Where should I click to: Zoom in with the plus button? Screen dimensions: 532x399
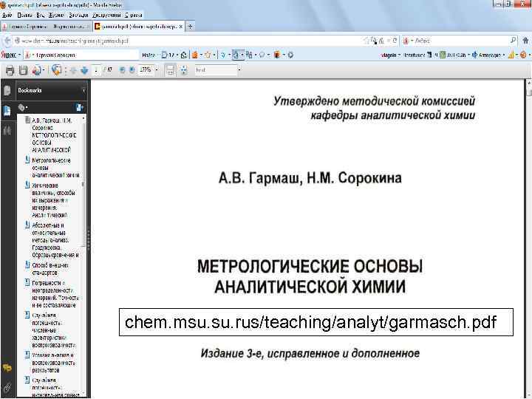pyautogui.click(x=132, y=70)
